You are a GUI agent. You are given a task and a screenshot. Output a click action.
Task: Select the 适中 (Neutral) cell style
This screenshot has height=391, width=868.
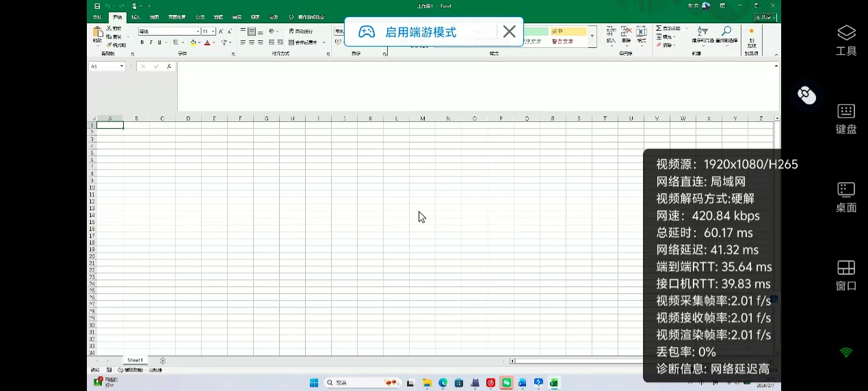(568, 31)
